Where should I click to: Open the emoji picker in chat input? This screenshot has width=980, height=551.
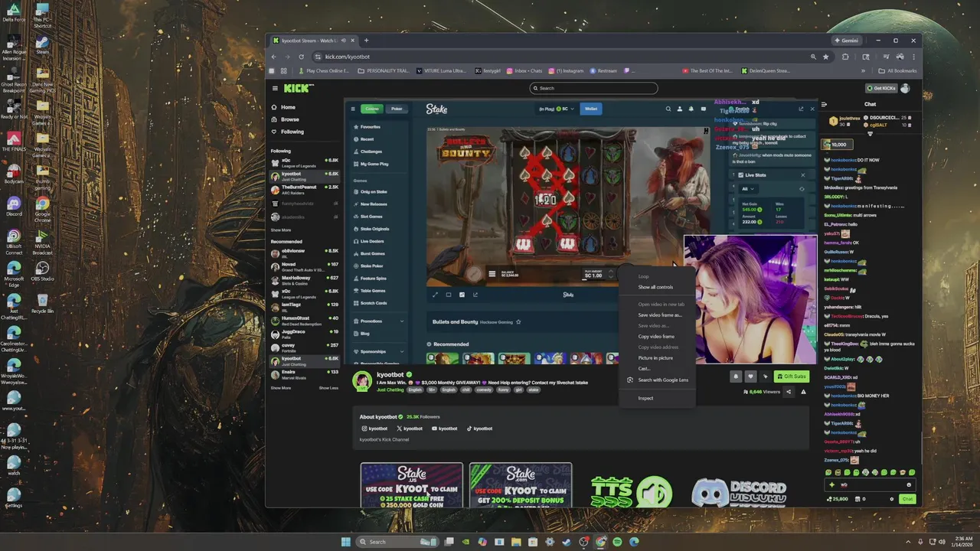pos(909,484)
